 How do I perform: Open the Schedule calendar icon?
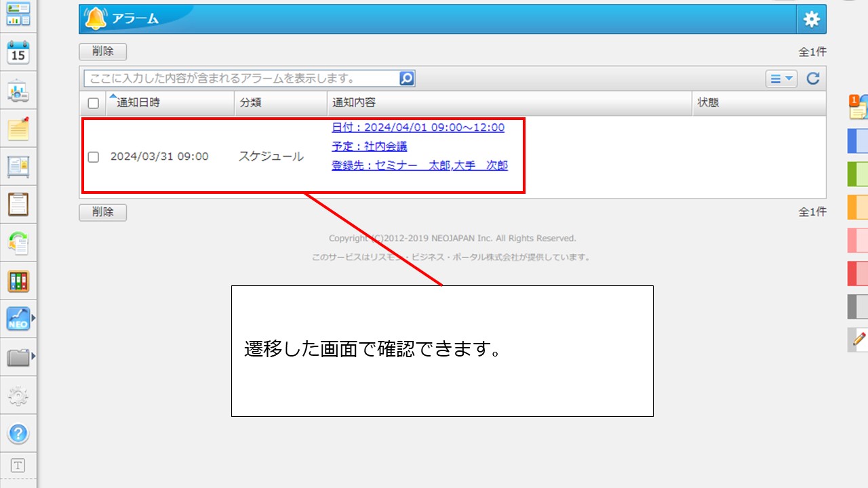(18, 53)
